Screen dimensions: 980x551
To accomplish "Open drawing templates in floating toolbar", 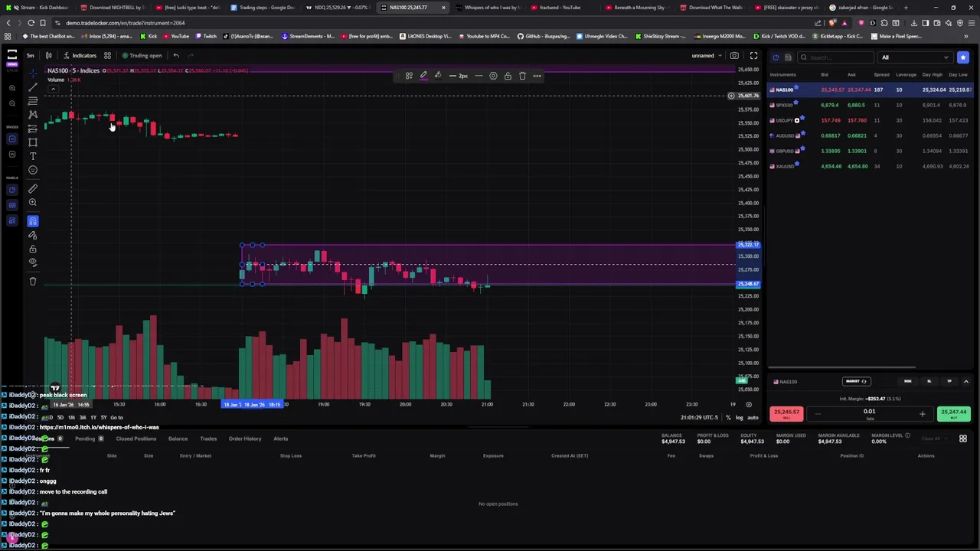I will point(409,76).
